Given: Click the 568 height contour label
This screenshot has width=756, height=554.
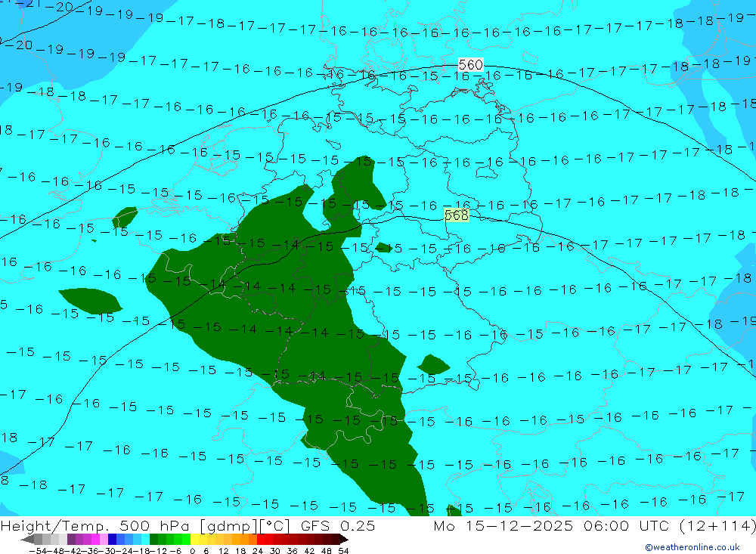Looking at the screenshot, I should (456, 215).
